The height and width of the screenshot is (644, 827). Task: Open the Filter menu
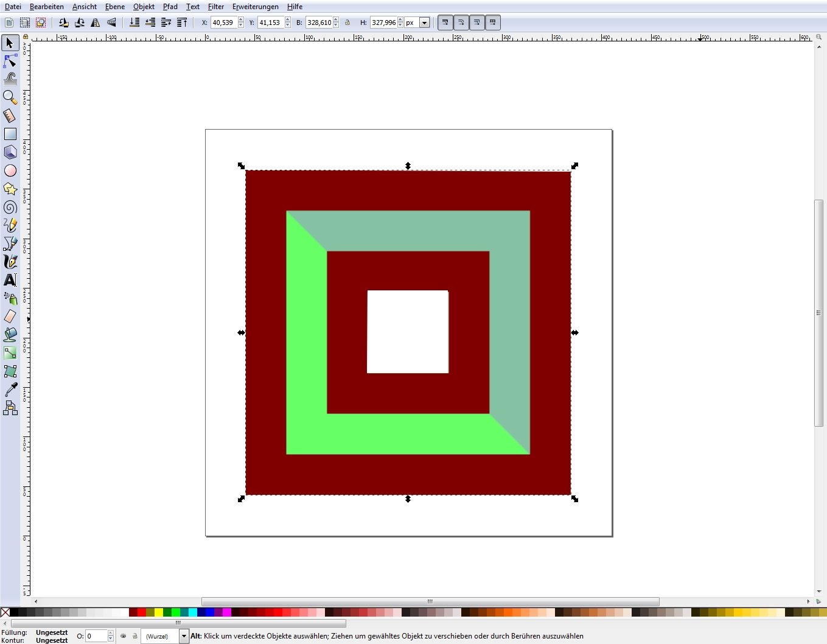click(216, 7)
